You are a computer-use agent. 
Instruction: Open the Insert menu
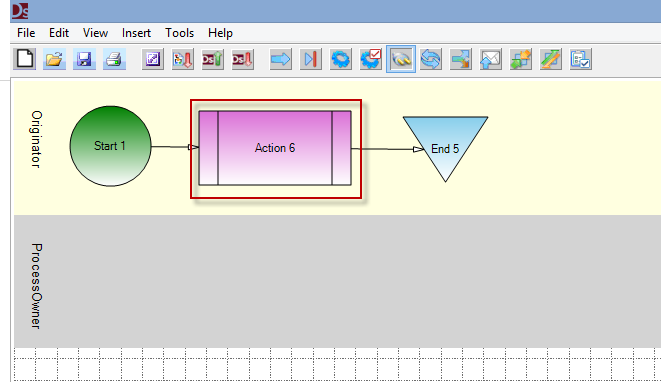[136, 33]
